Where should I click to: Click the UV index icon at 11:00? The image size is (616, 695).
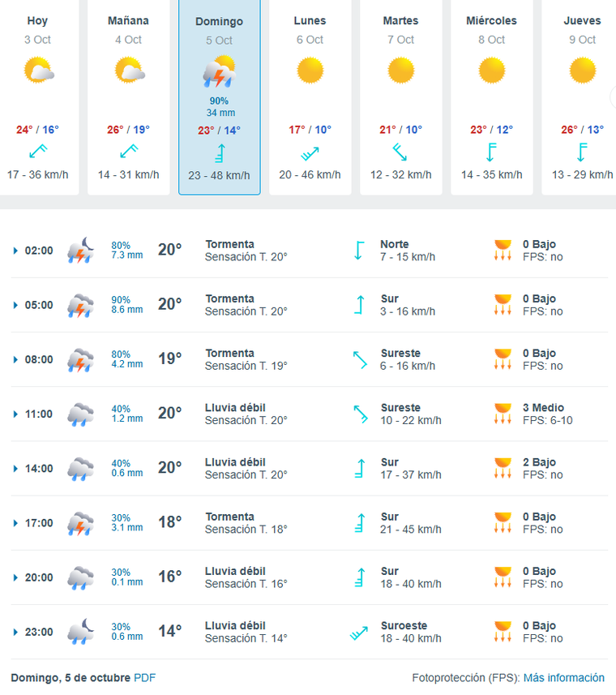pyautogui.click(x=503, y=414)
